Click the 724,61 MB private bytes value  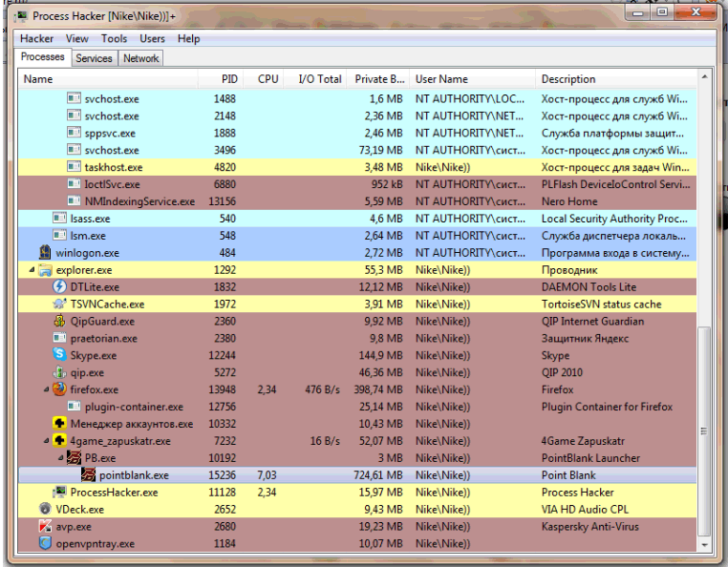378,475
